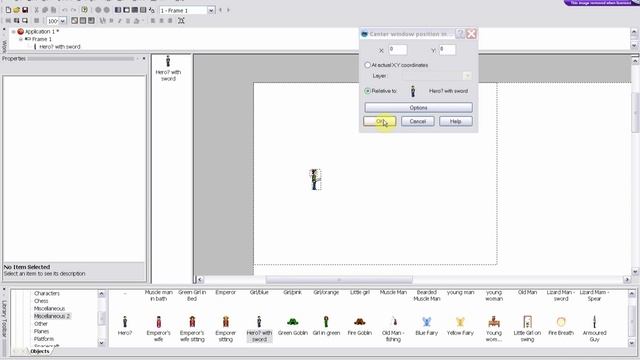Click the Paste clipboard icon

coord(53,10)
